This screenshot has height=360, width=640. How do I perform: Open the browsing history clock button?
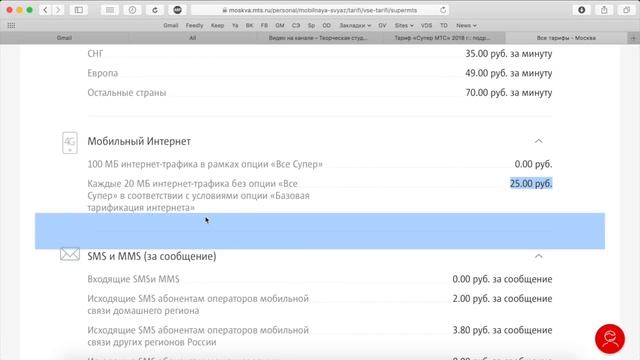[132, 10]
